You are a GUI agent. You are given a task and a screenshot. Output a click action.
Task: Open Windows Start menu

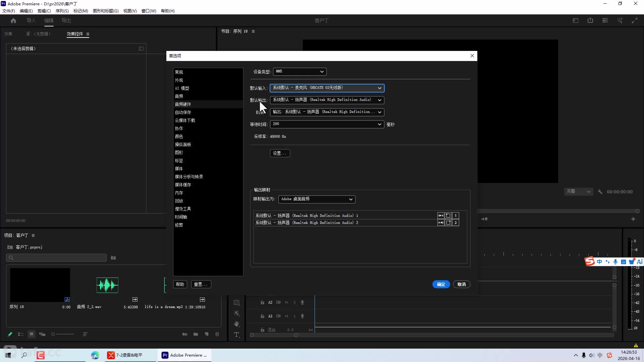(8, 355)
